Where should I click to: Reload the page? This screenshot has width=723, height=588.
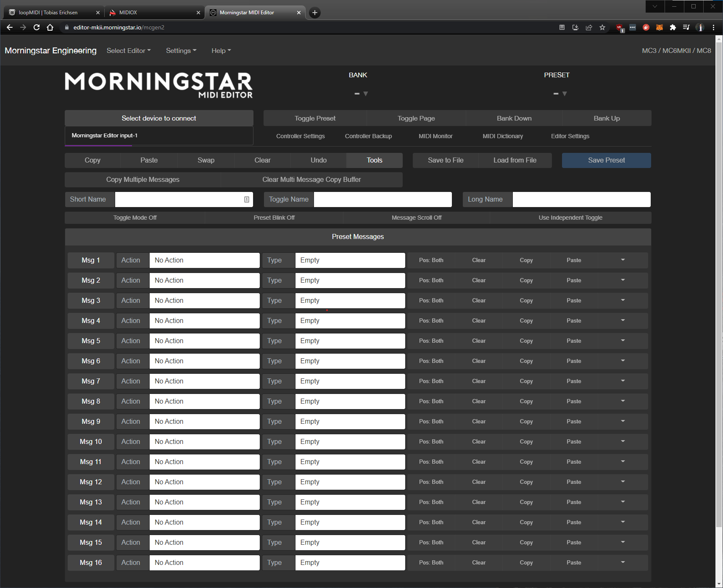pos(37,27)
